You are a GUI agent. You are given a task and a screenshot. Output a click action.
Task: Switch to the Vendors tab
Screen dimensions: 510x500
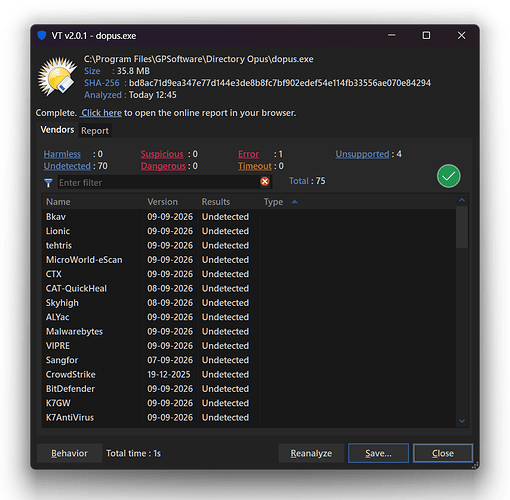[57, 130]
